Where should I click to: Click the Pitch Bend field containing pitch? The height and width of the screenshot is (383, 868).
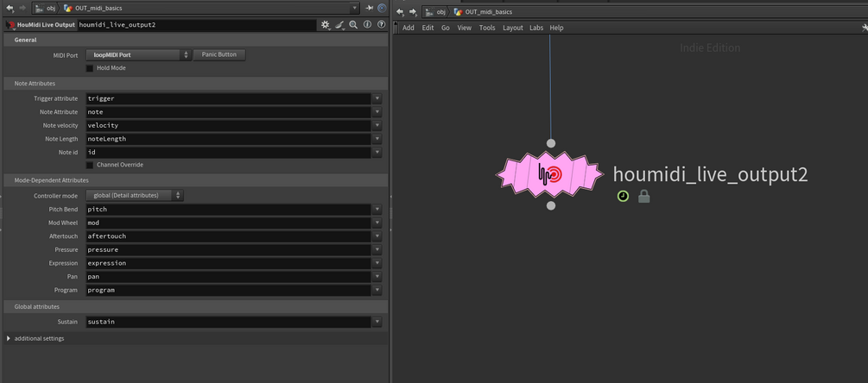pos(229,210)
